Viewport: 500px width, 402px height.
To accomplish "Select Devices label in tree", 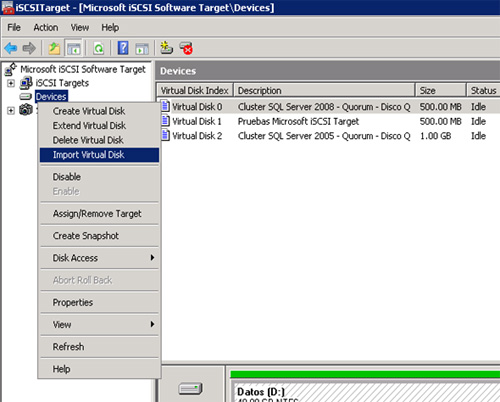I will point(51,97).
